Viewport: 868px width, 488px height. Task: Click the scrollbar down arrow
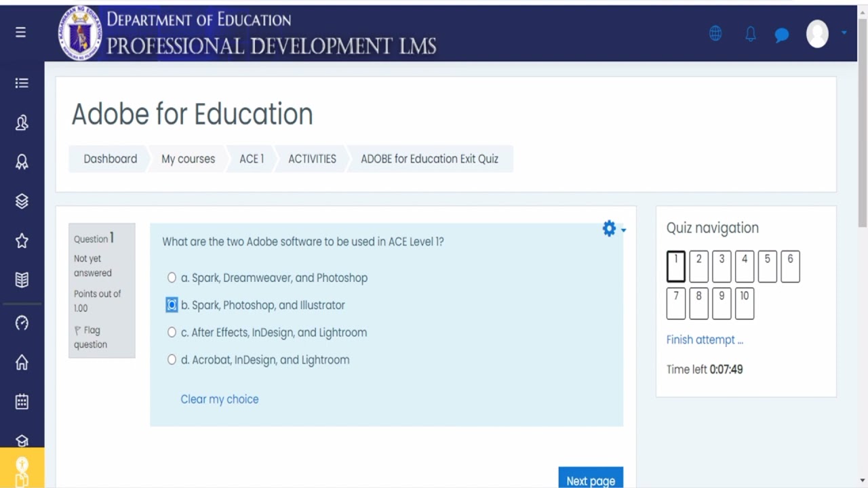click(863, 481)
